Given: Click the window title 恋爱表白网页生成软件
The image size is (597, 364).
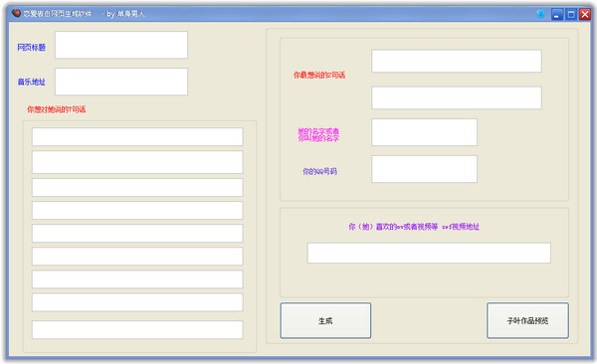Looking at the screenshot, I should pos(58,14).
